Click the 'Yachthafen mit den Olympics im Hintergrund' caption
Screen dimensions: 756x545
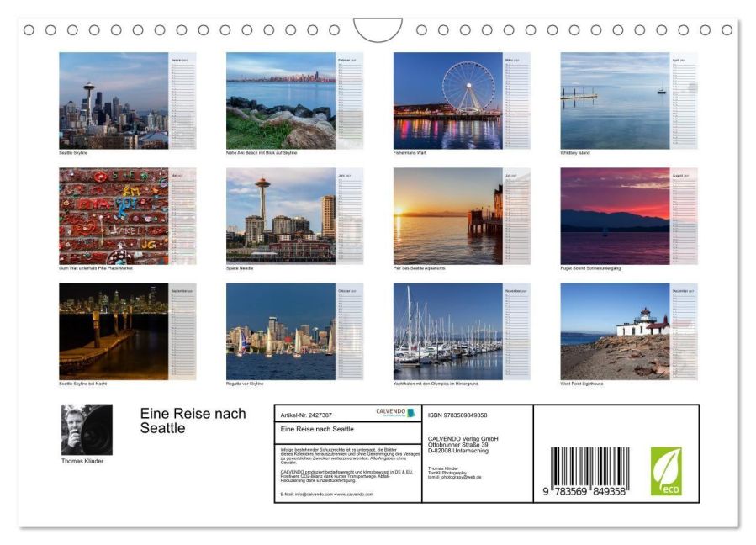[x=436, y=384]
